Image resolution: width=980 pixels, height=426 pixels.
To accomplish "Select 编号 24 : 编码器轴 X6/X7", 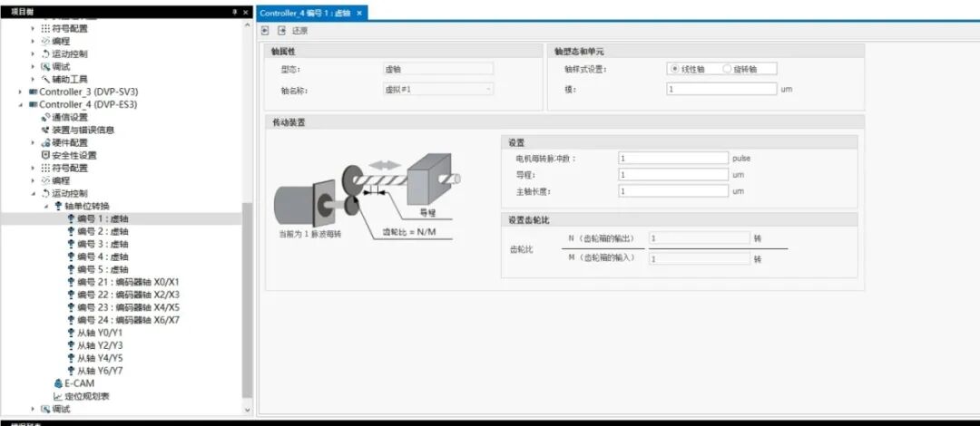I will pos(129,321).
